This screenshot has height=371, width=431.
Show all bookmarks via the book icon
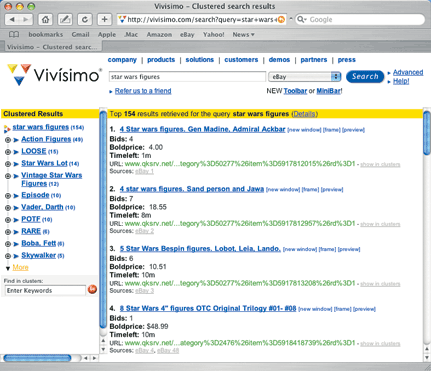click(14, 34)
